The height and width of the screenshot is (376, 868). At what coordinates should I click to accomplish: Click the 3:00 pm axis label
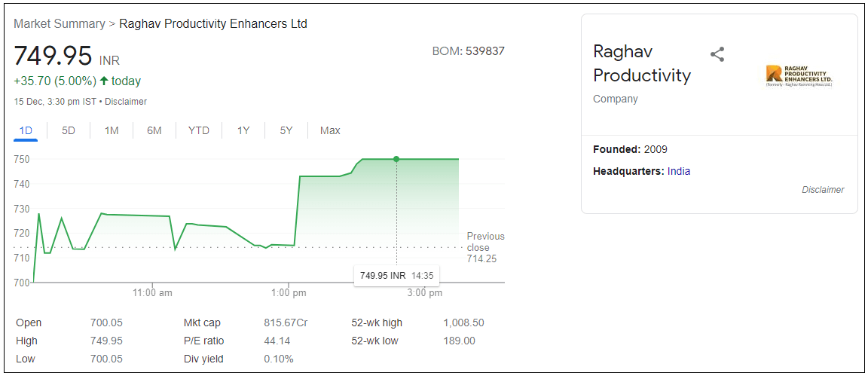424,293
